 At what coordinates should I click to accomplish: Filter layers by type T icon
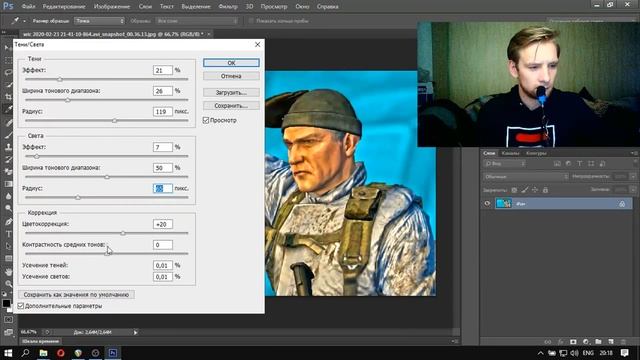(580, 164)
